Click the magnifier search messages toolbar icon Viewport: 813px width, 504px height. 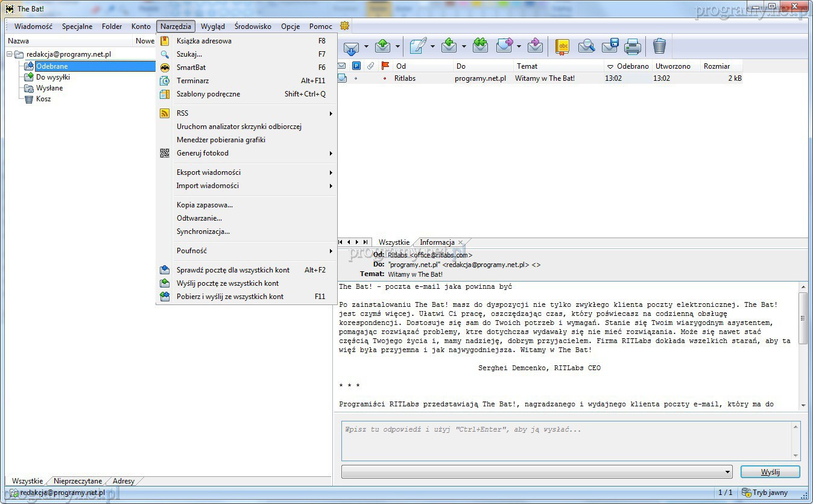(x=586, y=46)
